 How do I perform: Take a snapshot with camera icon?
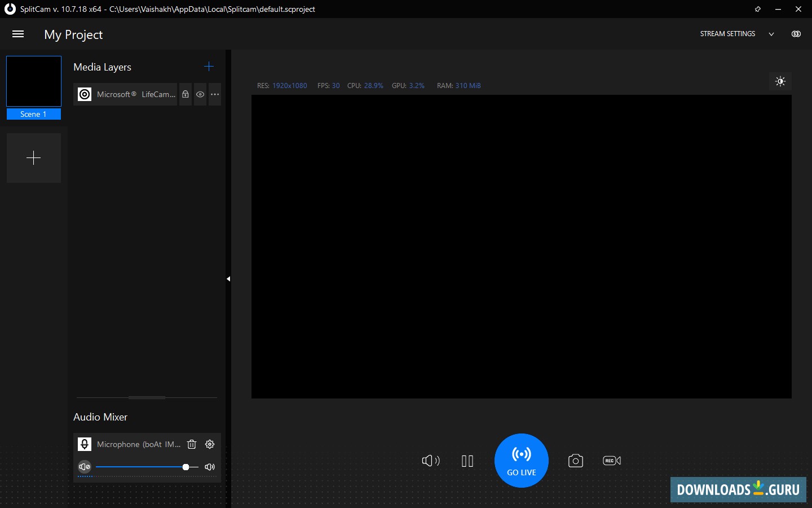tap(575, 461)
